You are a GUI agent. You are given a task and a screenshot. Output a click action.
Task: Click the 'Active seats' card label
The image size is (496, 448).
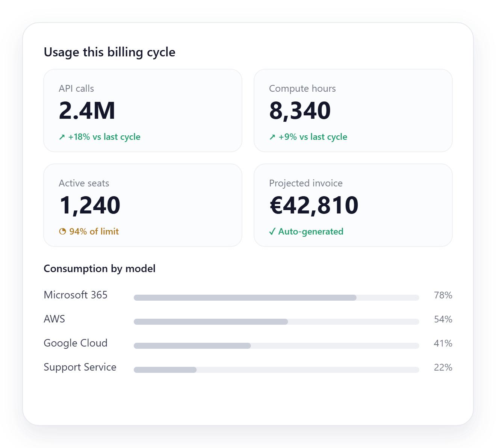pos(84,183)
